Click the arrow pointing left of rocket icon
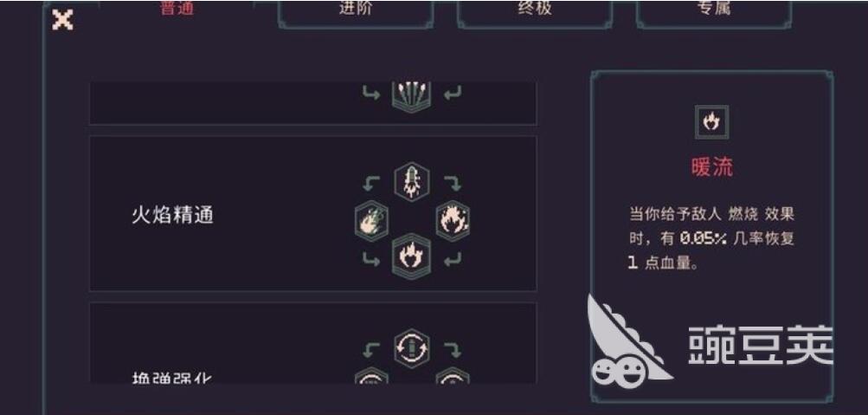 (371, 184)
